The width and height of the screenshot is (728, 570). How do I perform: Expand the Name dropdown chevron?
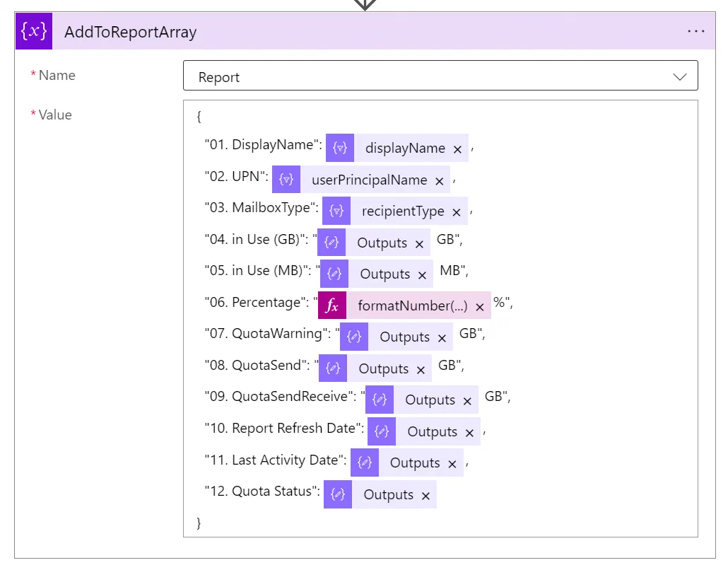click(x=680, y=76)
